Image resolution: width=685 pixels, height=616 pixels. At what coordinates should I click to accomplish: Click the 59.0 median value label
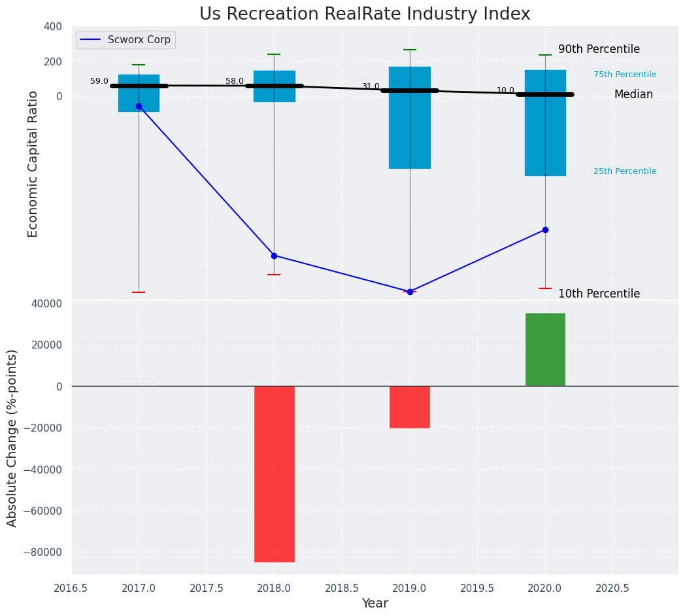click(99, 81)
